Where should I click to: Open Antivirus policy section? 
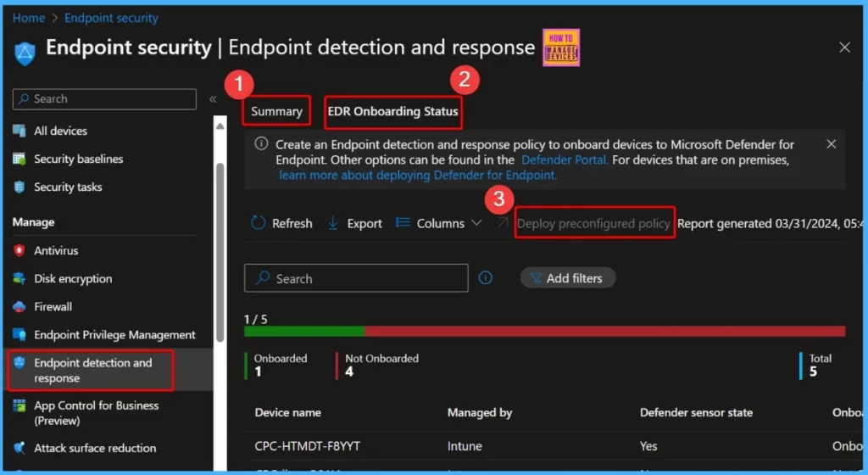click(x=56, y=250)
